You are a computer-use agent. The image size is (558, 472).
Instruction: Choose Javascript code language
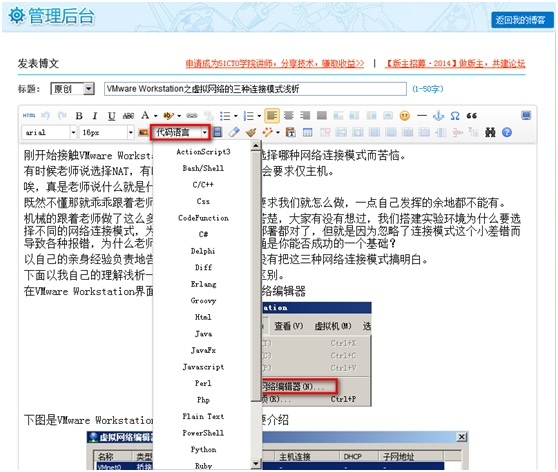tap(203, 367)
